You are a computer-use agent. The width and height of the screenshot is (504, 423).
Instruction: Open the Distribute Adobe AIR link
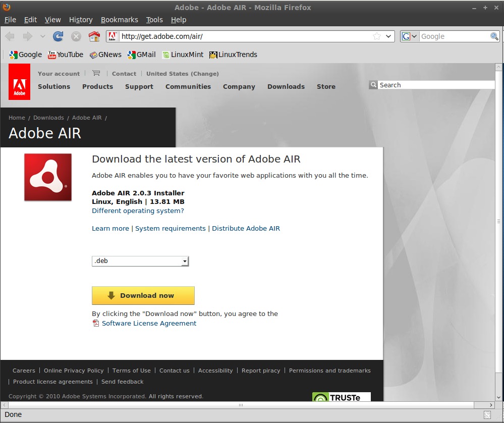(x=246, y=228)
